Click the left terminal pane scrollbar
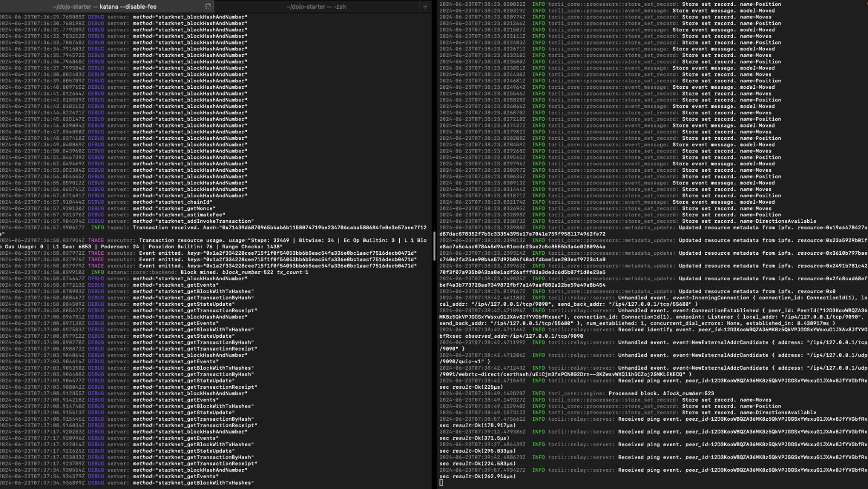868x489 pixels. click(x=433, y=247)
